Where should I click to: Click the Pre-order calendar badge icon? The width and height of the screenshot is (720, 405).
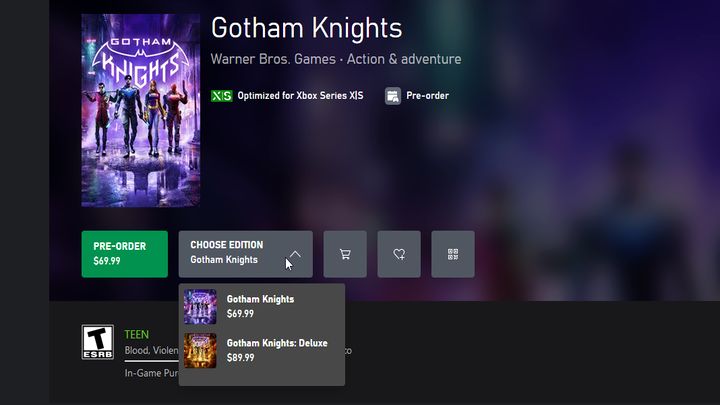tap(393, 96)
